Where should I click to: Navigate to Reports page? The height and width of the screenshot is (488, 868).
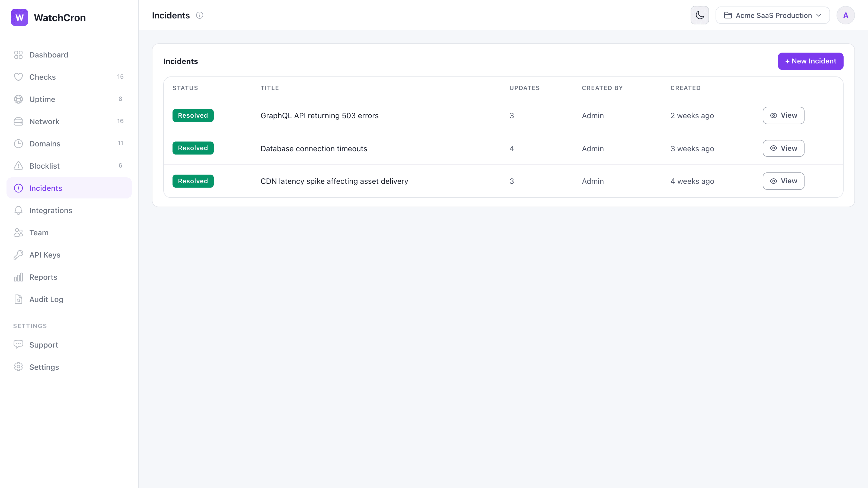click(x=69, y=277)
